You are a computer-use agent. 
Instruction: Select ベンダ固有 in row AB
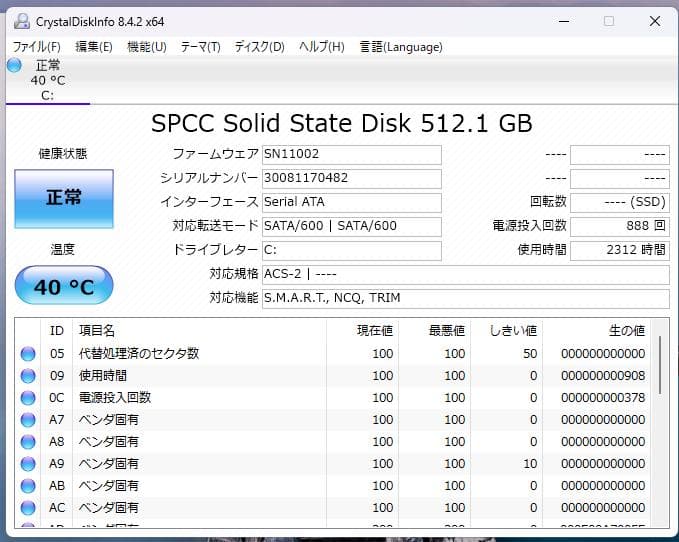point(109,486)
